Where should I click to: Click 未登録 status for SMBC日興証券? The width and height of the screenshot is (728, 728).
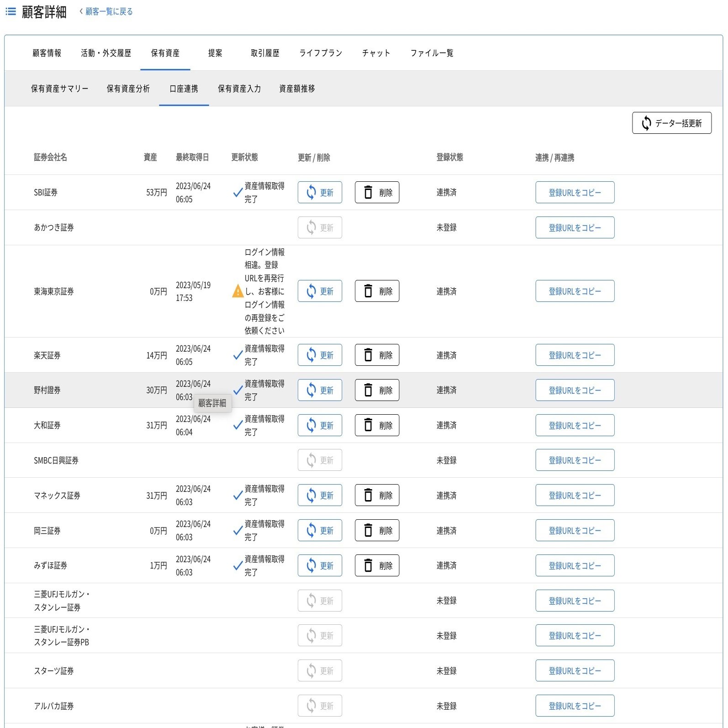pyautogui.click(x=446, y=460)
